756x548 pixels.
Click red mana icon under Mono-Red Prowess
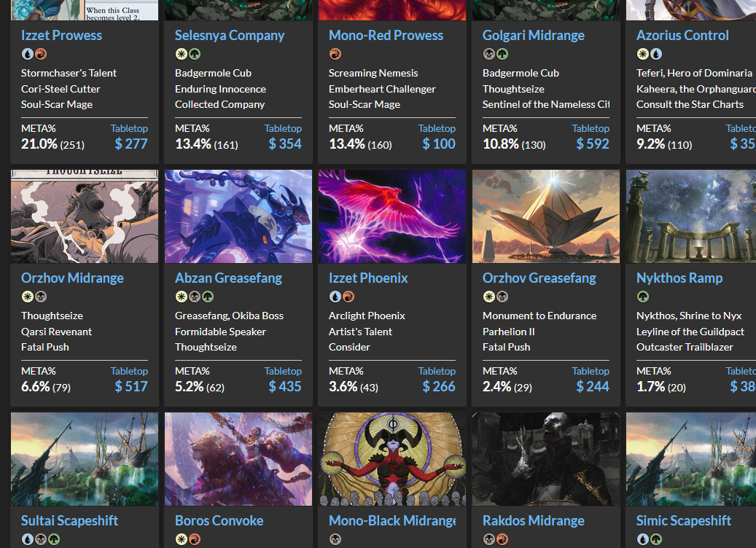point(335,54)
